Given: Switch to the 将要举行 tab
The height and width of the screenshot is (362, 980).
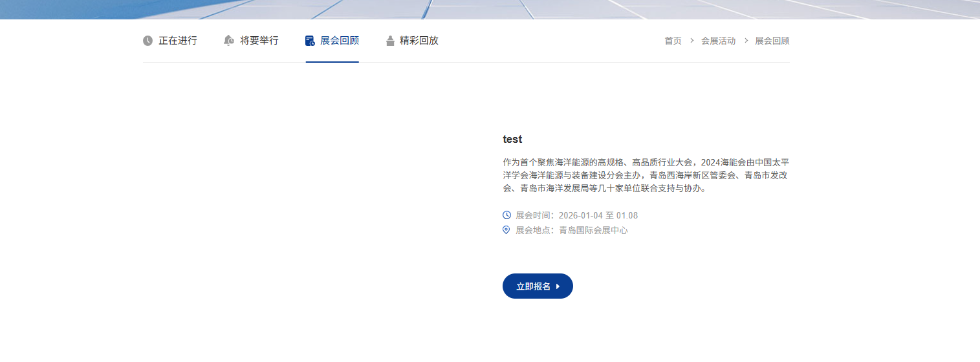Looking at the screenshot, I should pos(251,41).
